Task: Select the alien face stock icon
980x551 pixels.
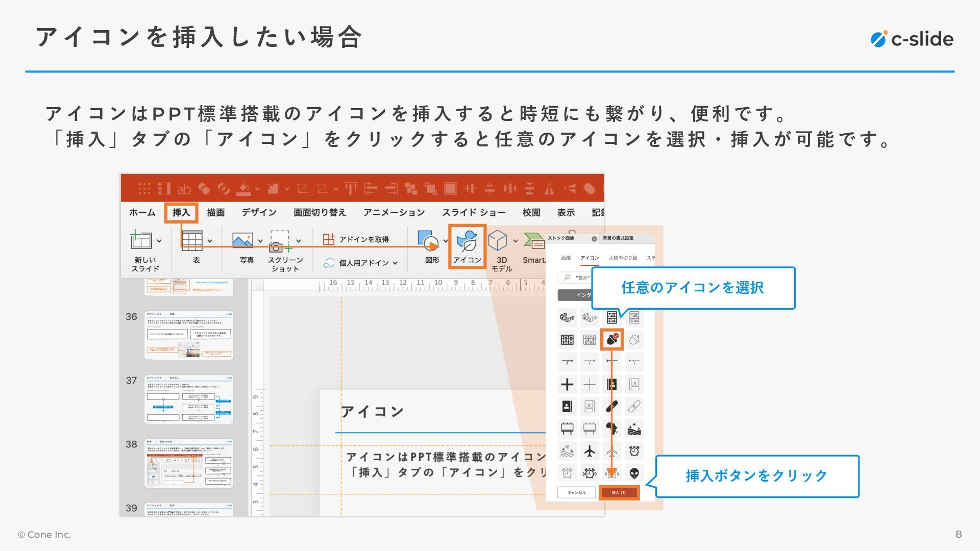Action: coord(634,473)
